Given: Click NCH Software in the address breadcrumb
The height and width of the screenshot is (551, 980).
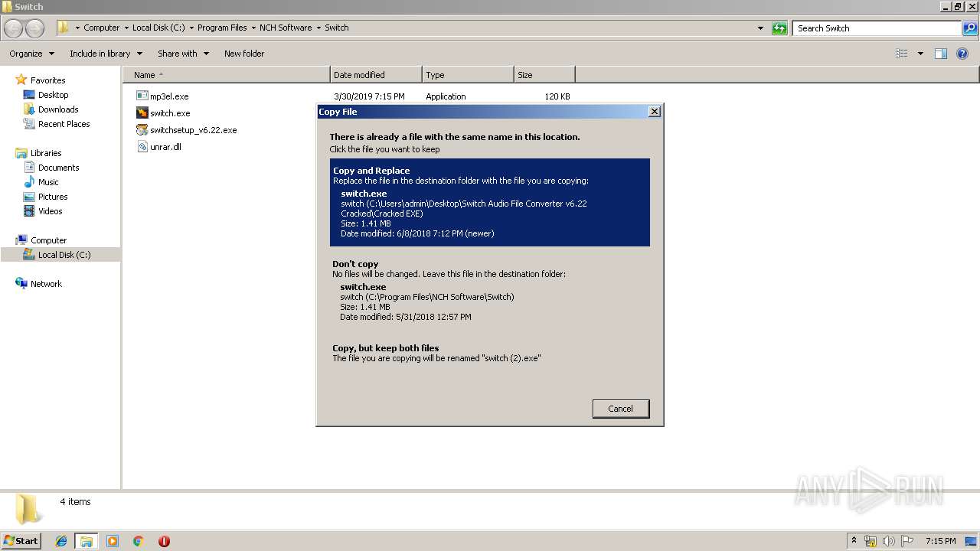Looking at the screenshot, I should (286, 28).
